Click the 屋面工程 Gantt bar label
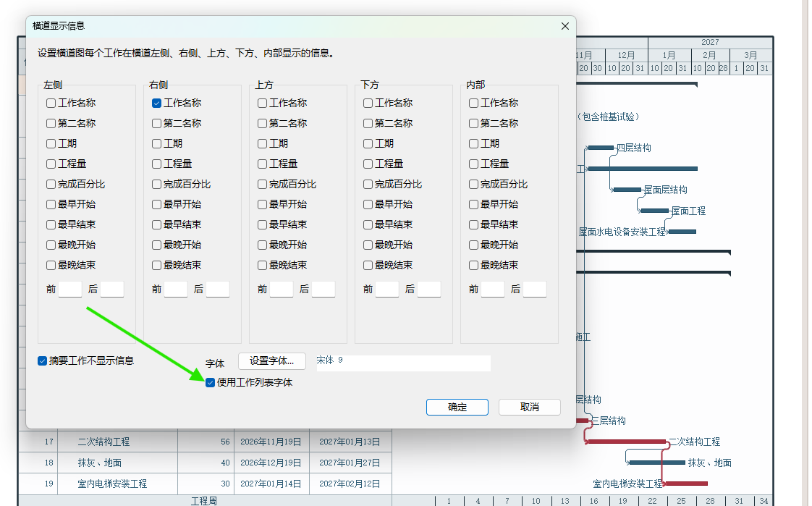This screenshot has width=812, height=506. click(x=689, y=211)
